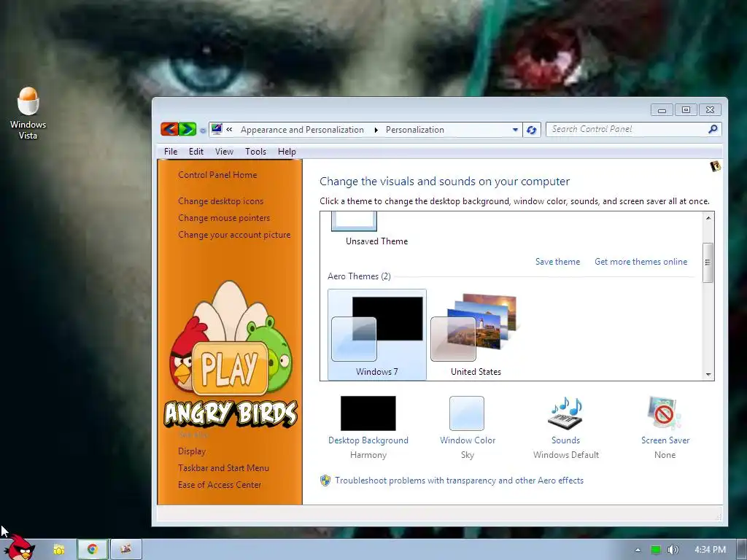747x560 pixels.
Task: Click the Chrome taskbar icon
Action: tap(93, 550)
